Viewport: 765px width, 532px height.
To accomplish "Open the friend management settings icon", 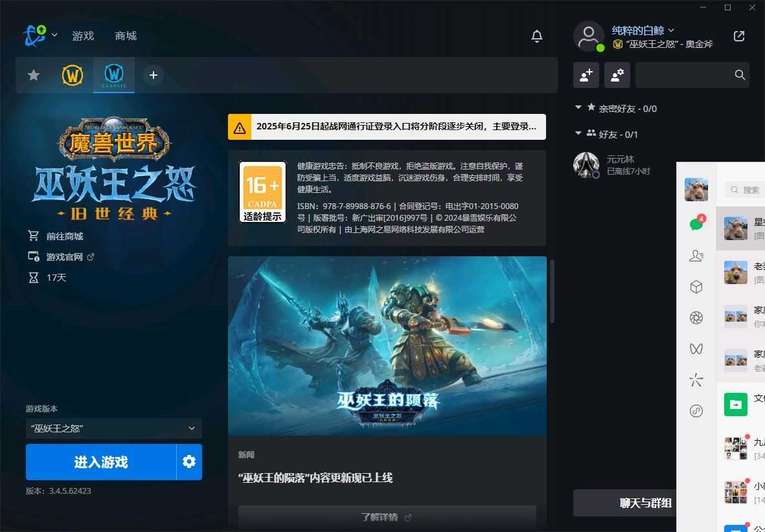I will (617, 75).
